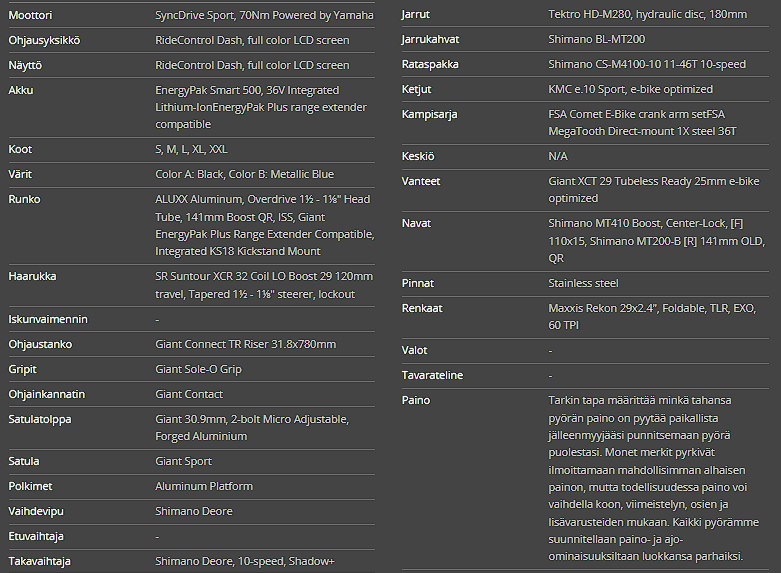This screenshot has width=781, height=573.
Task: Click the Shimano MT410 Boost hub description
Action: coord(654,240)
